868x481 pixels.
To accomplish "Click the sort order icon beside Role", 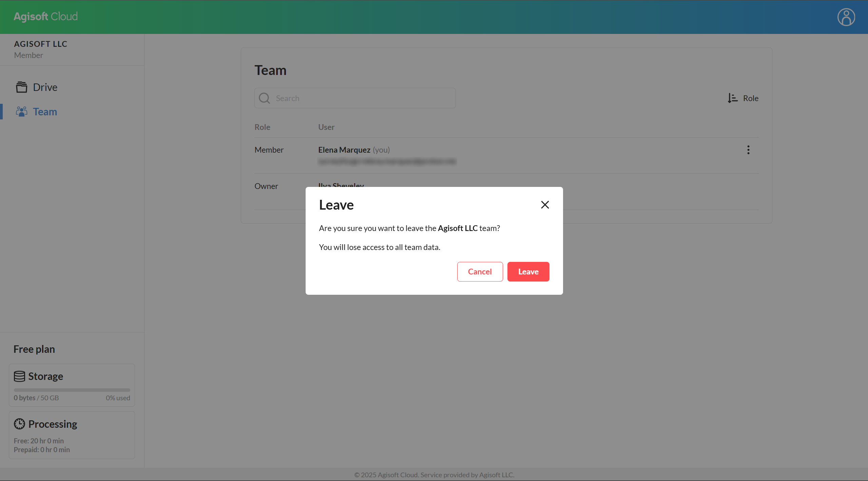I will [732, 98].
